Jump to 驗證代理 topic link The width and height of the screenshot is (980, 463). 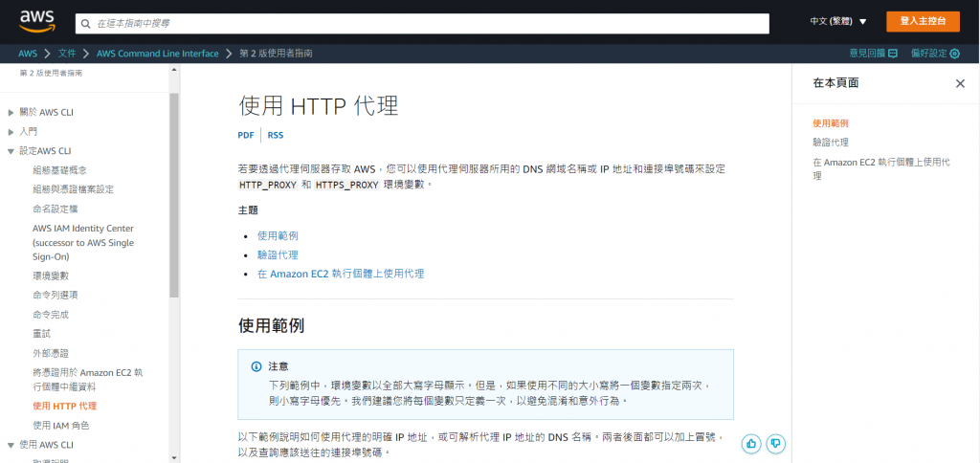pos(278,254)
